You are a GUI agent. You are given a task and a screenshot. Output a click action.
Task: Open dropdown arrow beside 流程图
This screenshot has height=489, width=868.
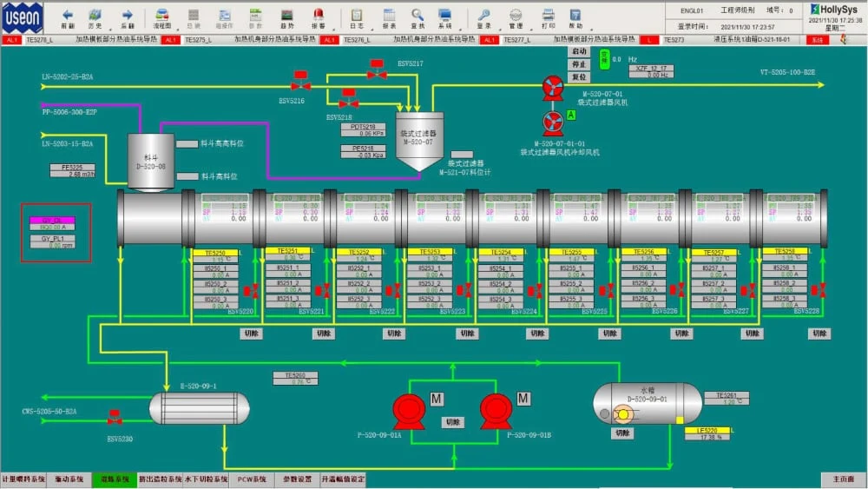pos(178,29)
